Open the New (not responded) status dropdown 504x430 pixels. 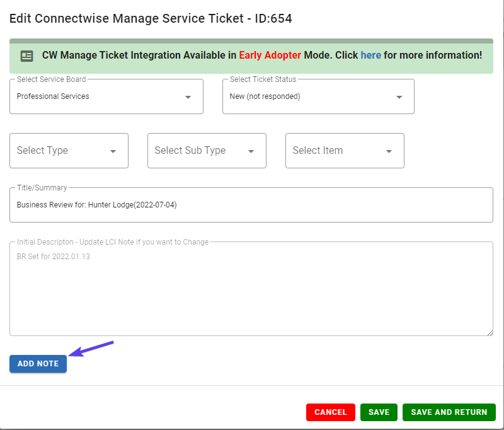[318, 96]
